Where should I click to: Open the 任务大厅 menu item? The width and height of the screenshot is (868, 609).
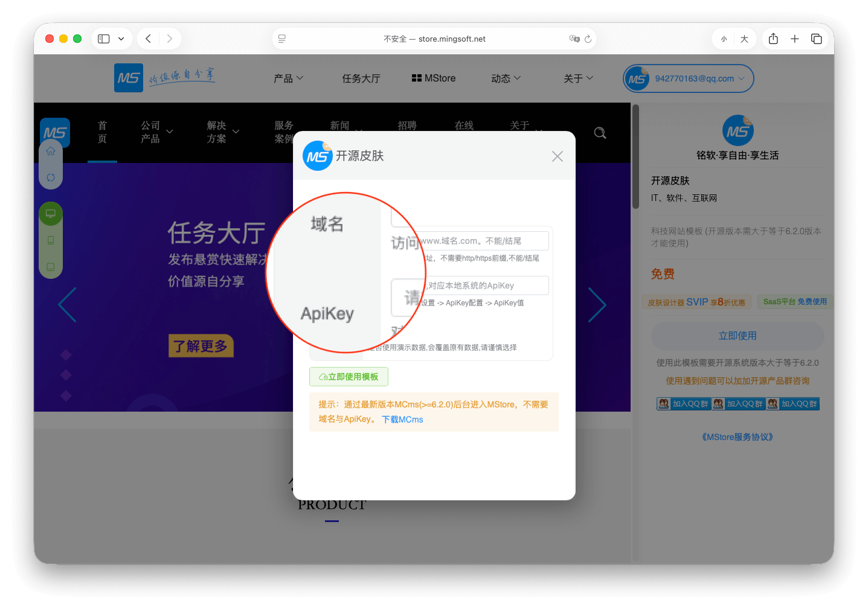coord(361,78)
